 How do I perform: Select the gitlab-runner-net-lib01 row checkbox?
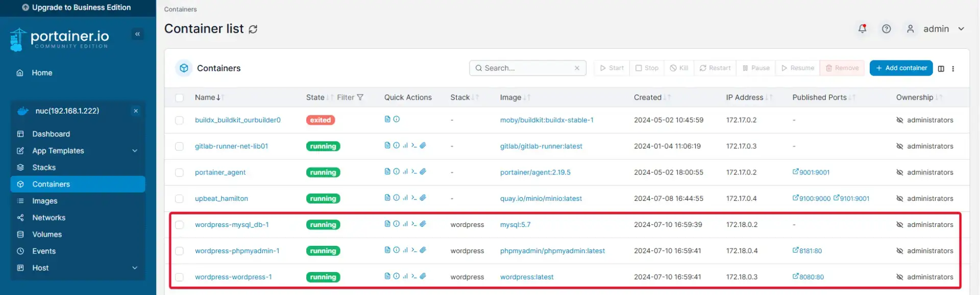(x=179, y=146)
